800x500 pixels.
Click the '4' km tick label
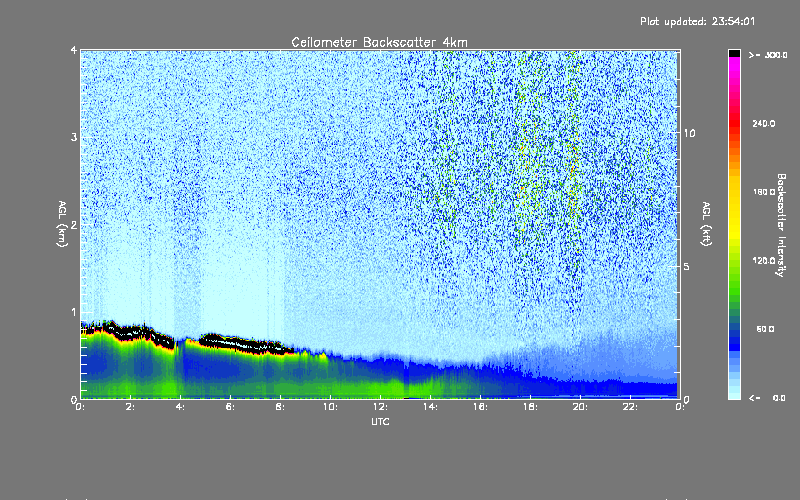(x=74, y=50)
